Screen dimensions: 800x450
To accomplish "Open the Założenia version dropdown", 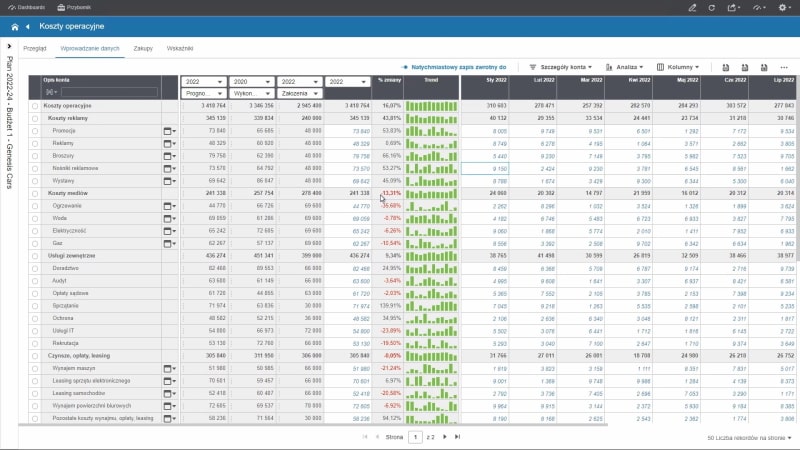I will tap(300, 93).
